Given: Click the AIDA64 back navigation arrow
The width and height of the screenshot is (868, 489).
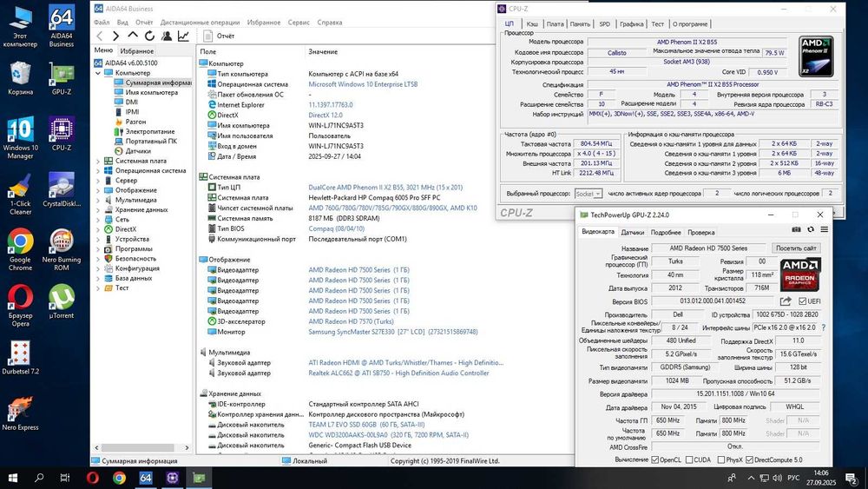Looking at the screenshot, I should pyautogui.click(x=100, y=36).
